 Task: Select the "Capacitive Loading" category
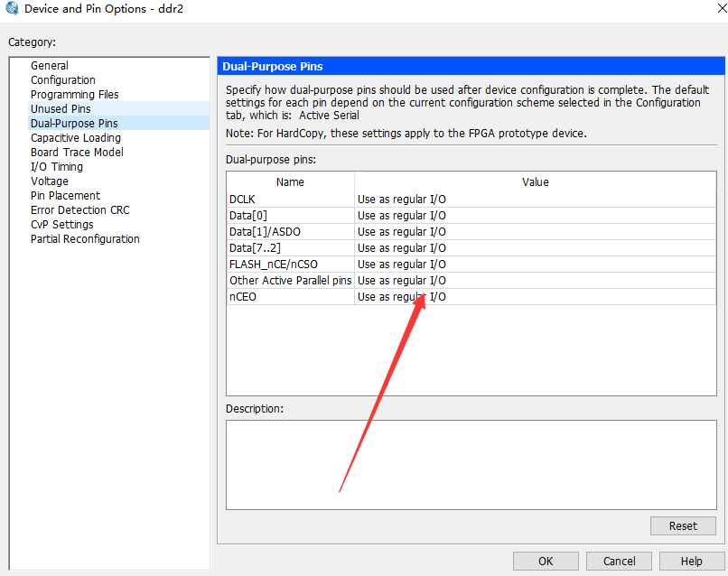point(75,137)
